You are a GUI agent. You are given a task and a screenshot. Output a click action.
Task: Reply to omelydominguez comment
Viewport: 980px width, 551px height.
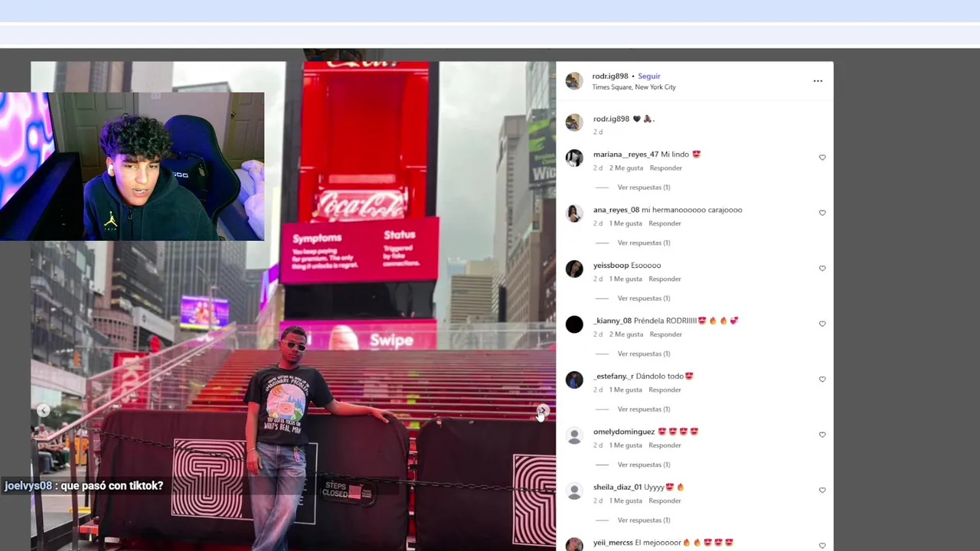click(x=665, y=445)
